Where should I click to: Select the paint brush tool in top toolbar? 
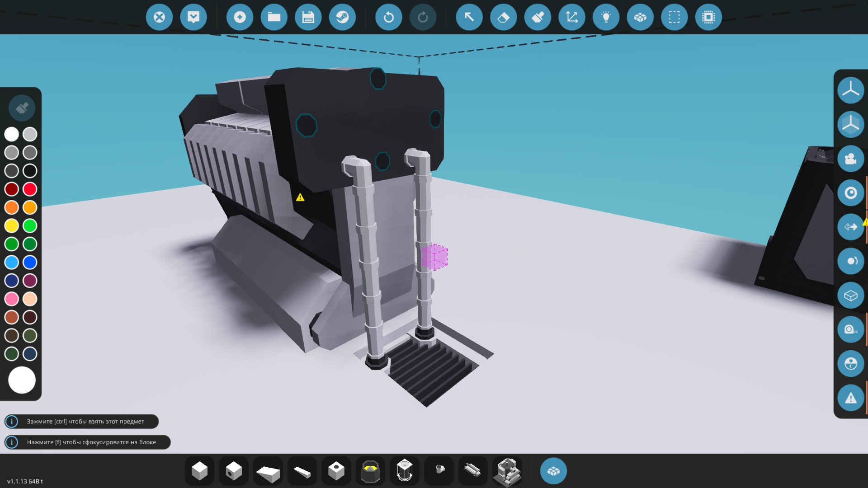(x=538, y=17)
